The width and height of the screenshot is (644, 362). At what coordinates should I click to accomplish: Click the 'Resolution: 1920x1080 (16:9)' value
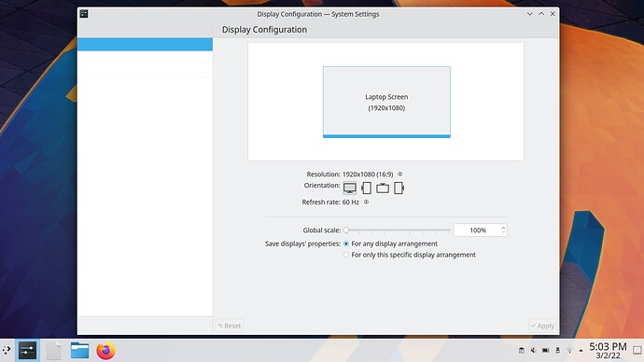pyautogui.click(x=368, y=174)
